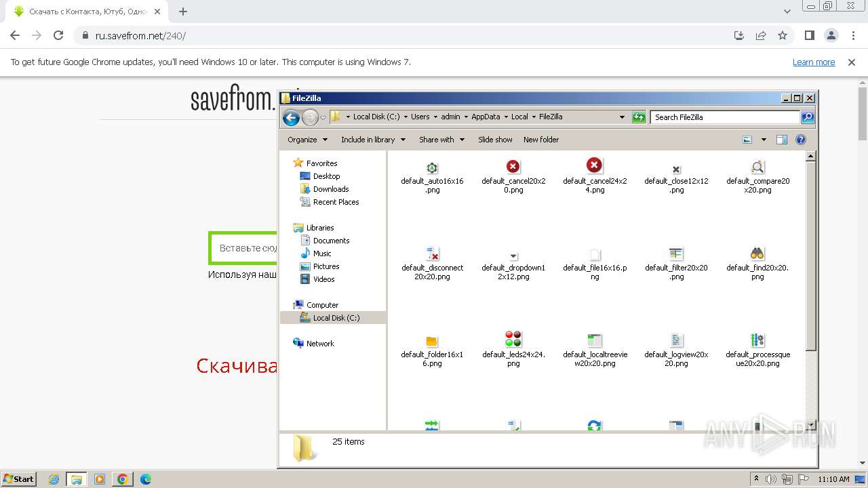Open the default_auto16x16.png file icon
Image resolution: width=868 pixels, height=488 pixels.
click(432, 167)
